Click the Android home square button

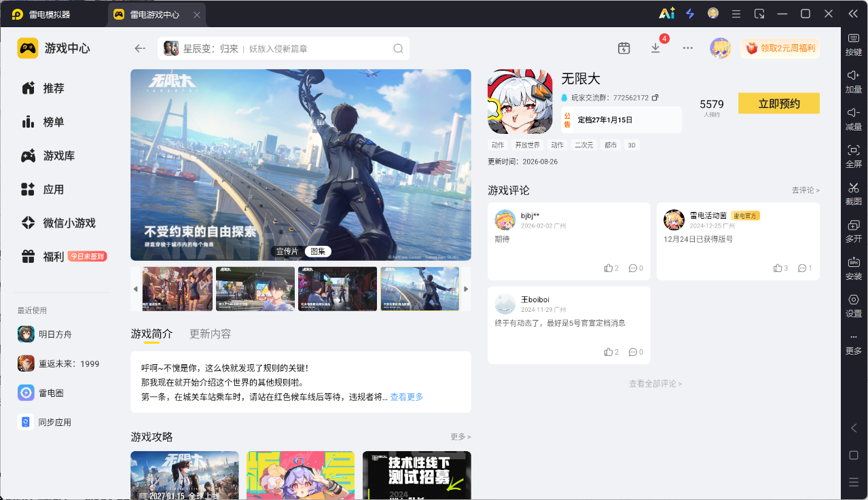854,455
